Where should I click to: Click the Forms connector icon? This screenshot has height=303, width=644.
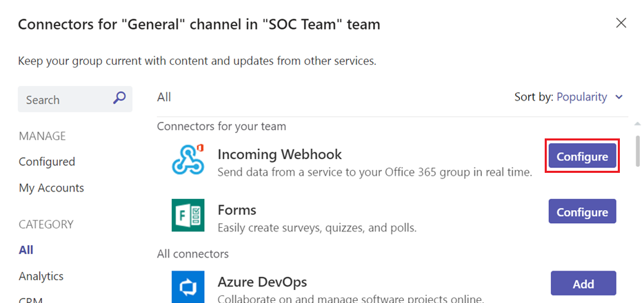click(188, 216)
